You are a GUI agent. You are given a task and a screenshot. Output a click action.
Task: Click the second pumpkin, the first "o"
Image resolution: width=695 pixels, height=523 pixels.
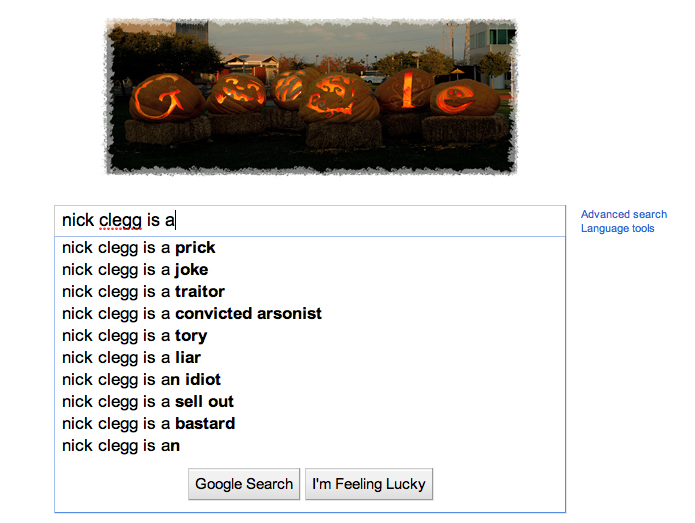[x=236, y=90]
